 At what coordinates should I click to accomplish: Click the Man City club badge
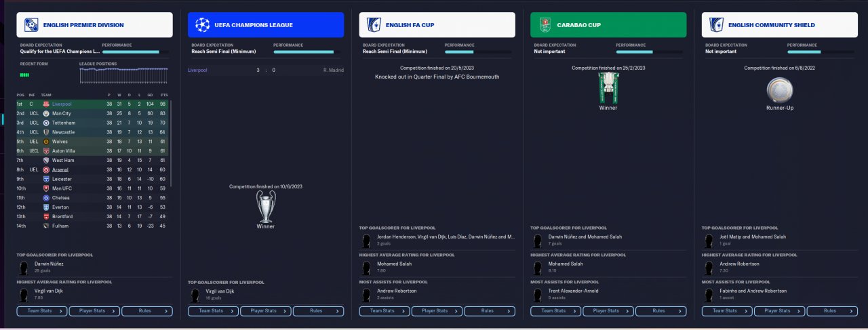pyautogui.click(x=46, y=113)
